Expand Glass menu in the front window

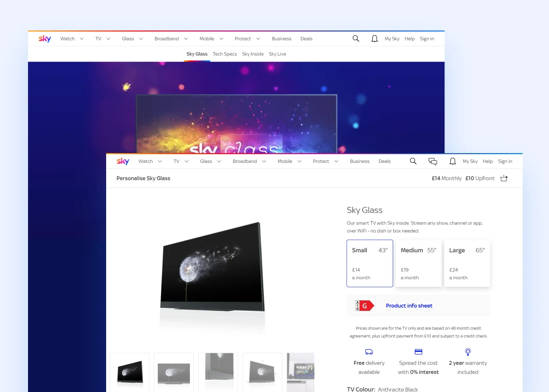pyautogui.click(x=211, y=161)
